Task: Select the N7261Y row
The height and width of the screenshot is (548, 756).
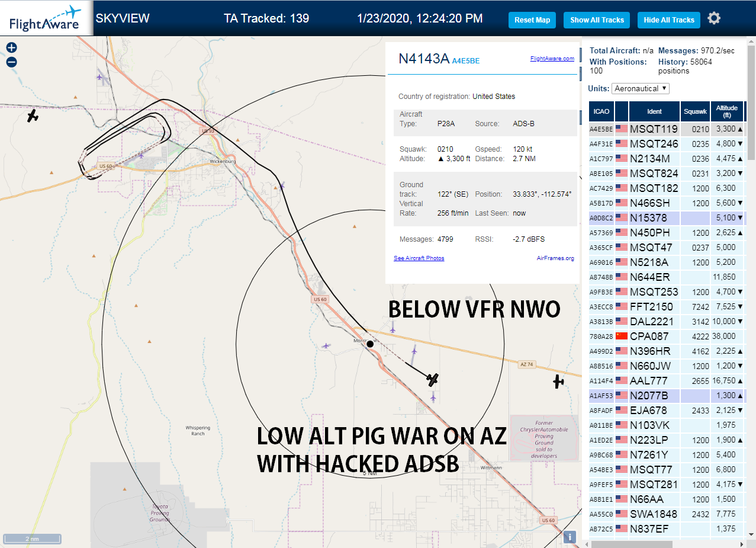Action: click(x=667, y=454)
